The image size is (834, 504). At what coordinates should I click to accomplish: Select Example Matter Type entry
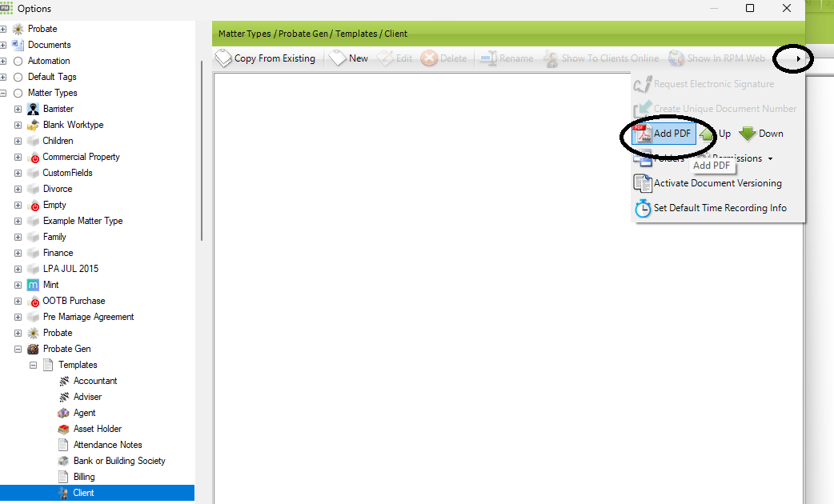(x=83, y=221)
